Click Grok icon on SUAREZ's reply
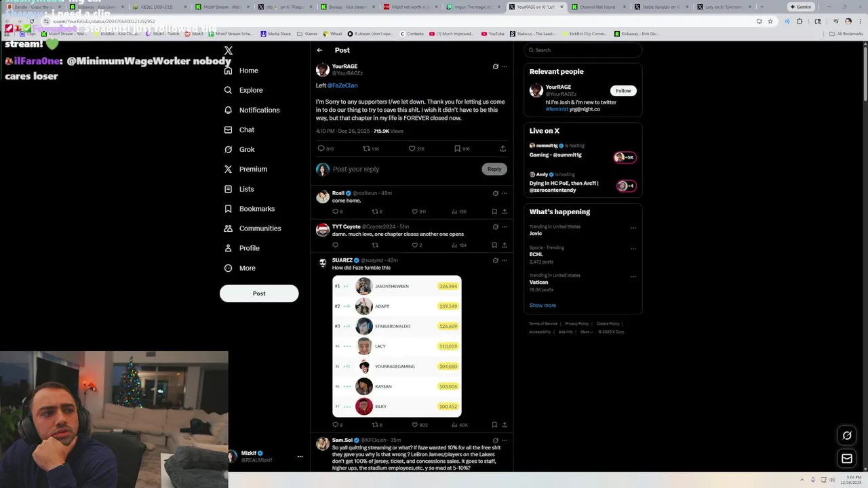 coord(495,260)
